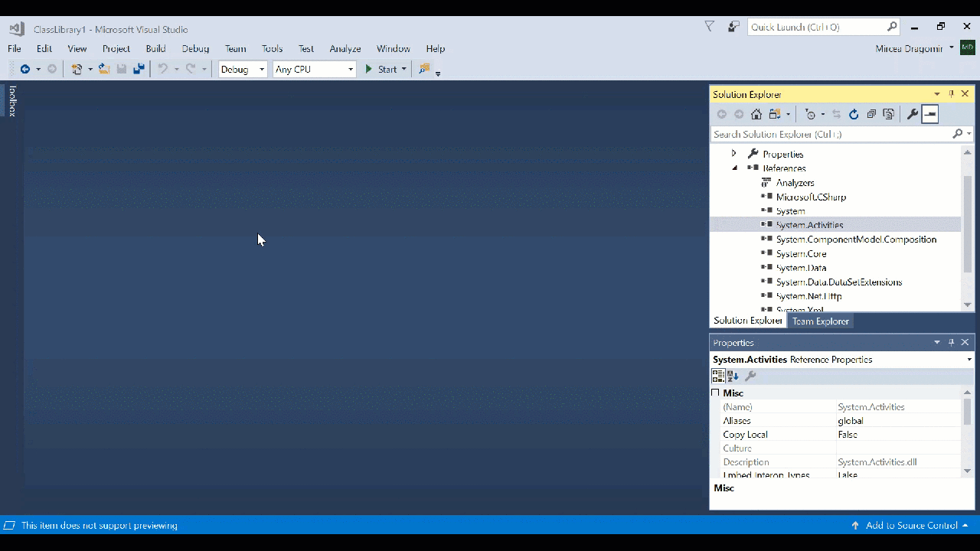Click the Redo arrow icon

pos(191,69)
